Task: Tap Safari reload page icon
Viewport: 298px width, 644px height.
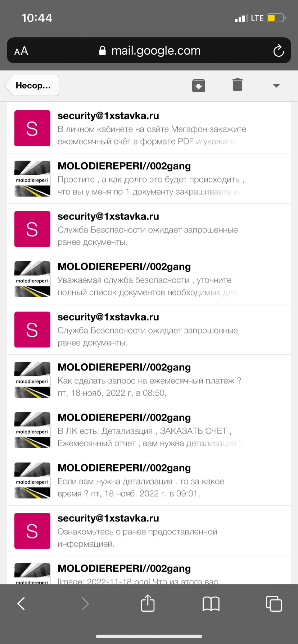Action: 279,51
